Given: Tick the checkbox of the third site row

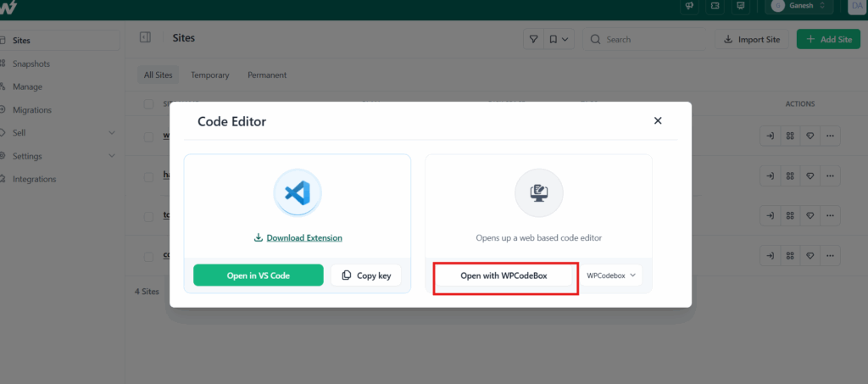Looking at the screenshot, I should coord(148,217).
